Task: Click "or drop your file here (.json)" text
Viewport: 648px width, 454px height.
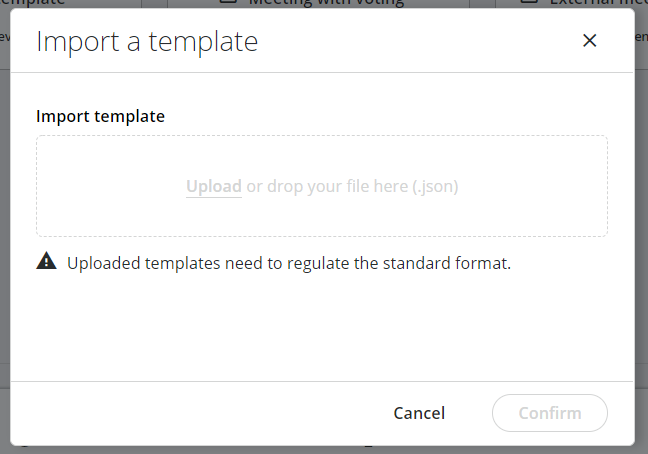Action: (352, 186)
